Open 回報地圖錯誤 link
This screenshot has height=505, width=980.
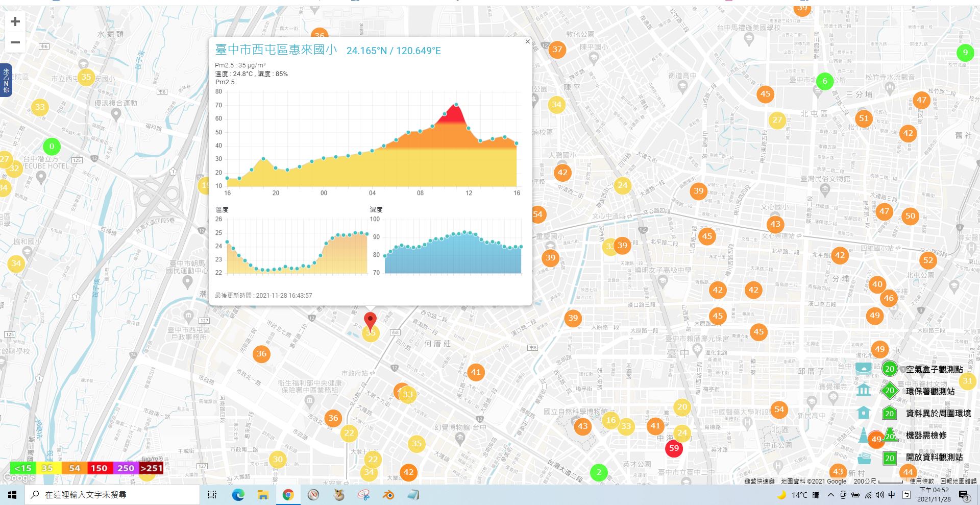click(958, 482)
